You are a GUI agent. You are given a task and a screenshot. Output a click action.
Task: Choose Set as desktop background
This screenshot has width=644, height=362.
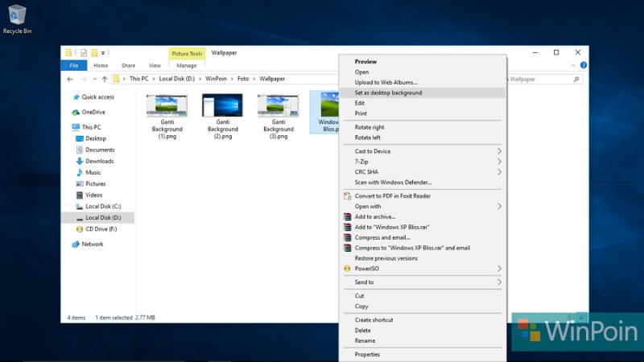[423, 93]
